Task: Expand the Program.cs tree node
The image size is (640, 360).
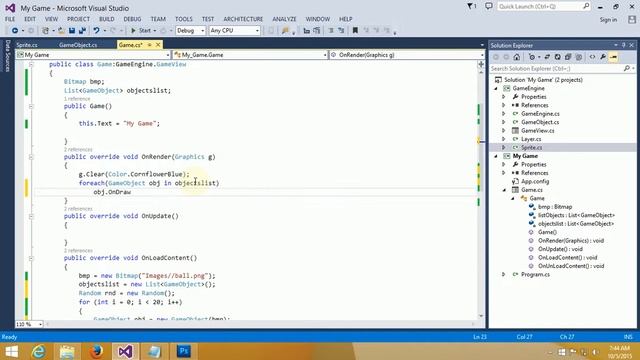Action: pos(504,275)
